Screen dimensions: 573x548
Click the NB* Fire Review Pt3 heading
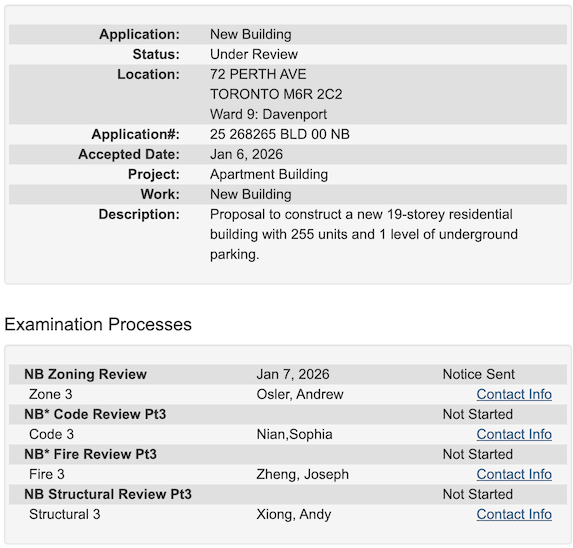pos(90,454)
